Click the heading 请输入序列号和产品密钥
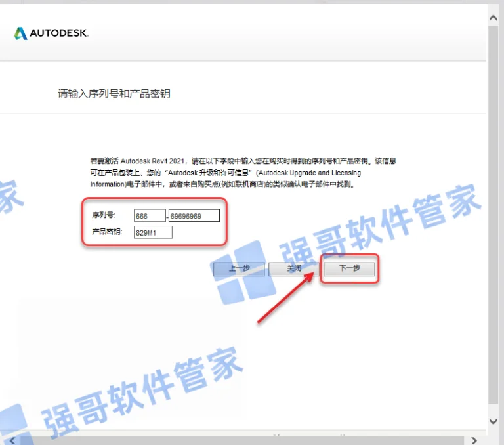 click(x=114, y=94)
